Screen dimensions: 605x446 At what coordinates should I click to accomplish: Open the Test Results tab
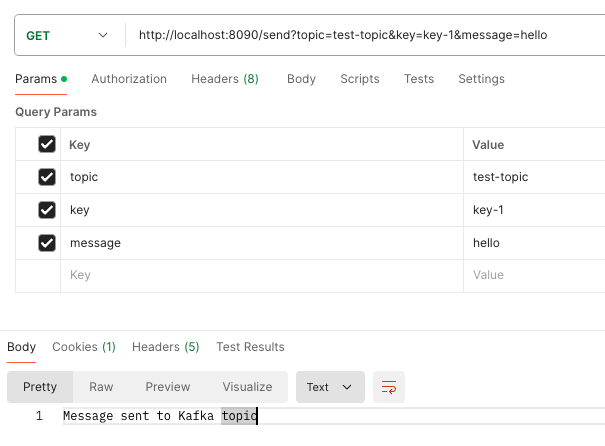coord(250,347)
